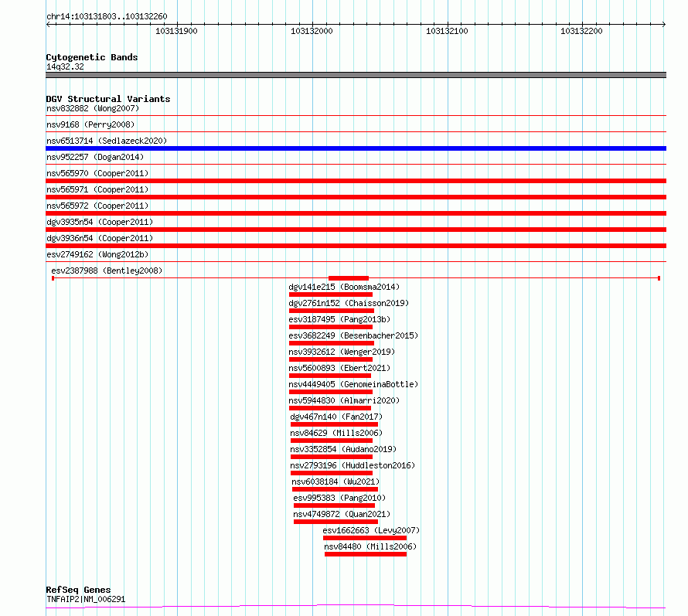
Task: Select variant dgv3935n54 (Cooper2011)
Action: pyautogui.click(x=100, y=222)
